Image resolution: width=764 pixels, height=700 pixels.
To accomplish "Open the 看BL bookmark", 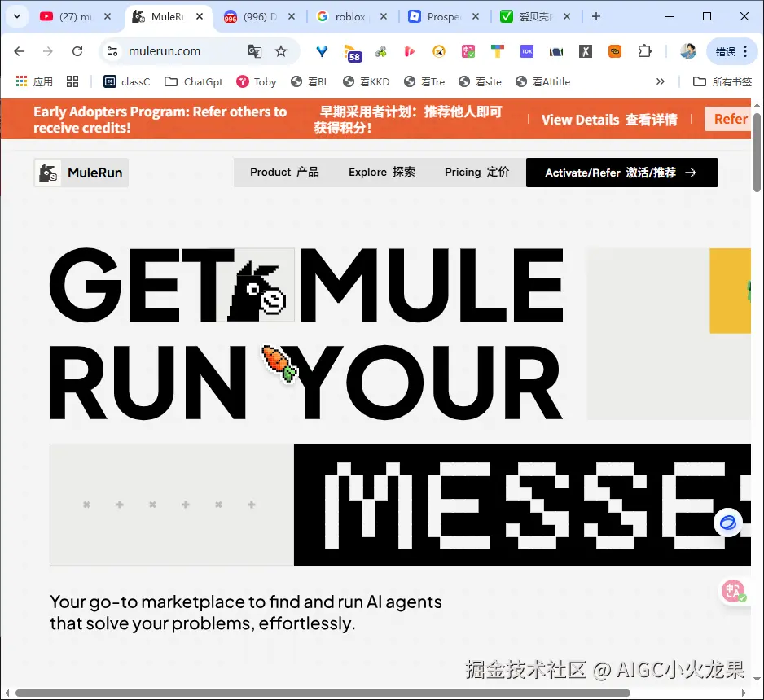I will (x=310, y=81).
